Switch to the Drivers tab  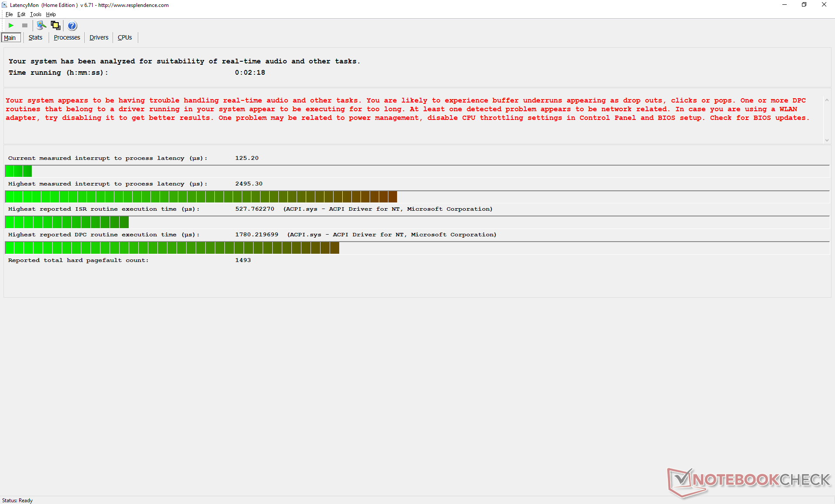pyautogui.click(x=99, y=37)
